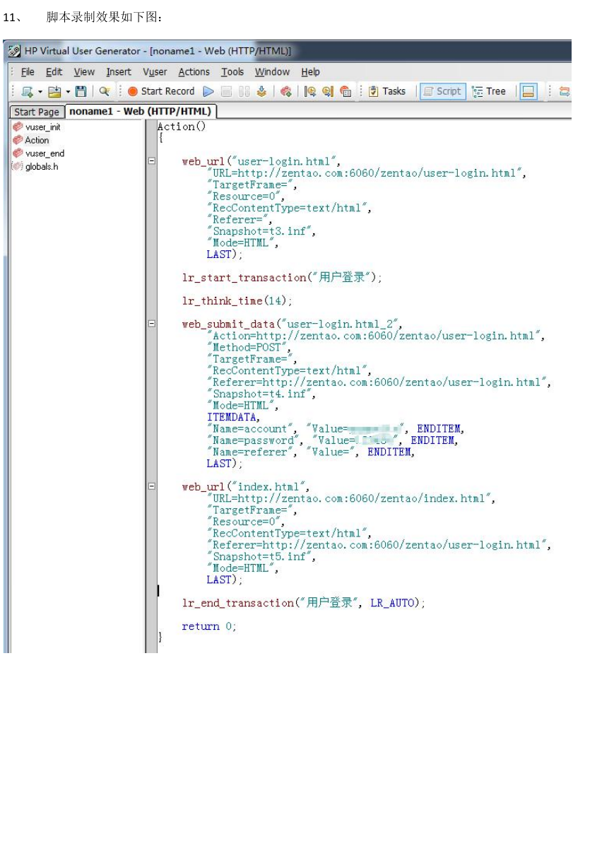
Task: Click the magnifier search icon in toolbar
Action: (x=104, y=91)
